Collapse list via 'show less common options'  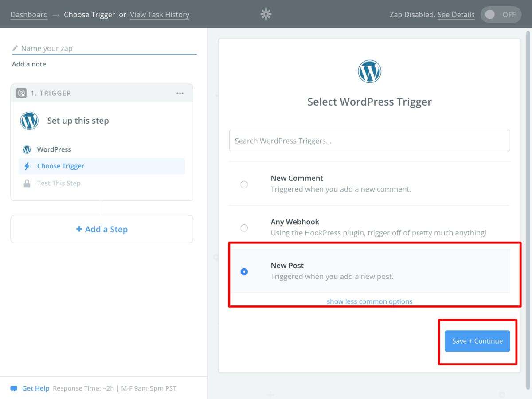369,301
